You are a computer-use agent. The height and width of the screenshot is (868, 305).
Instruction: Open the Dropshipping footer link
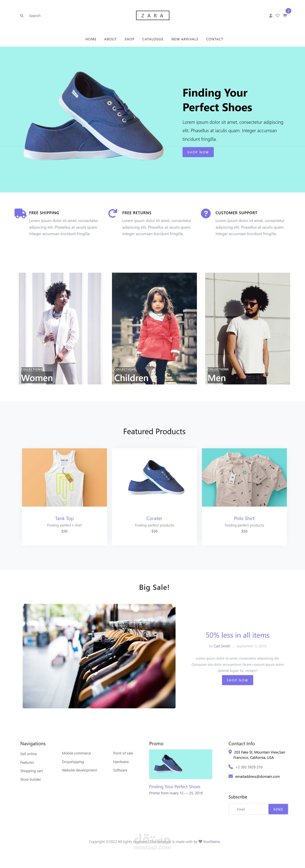click(x=73, y=762)
